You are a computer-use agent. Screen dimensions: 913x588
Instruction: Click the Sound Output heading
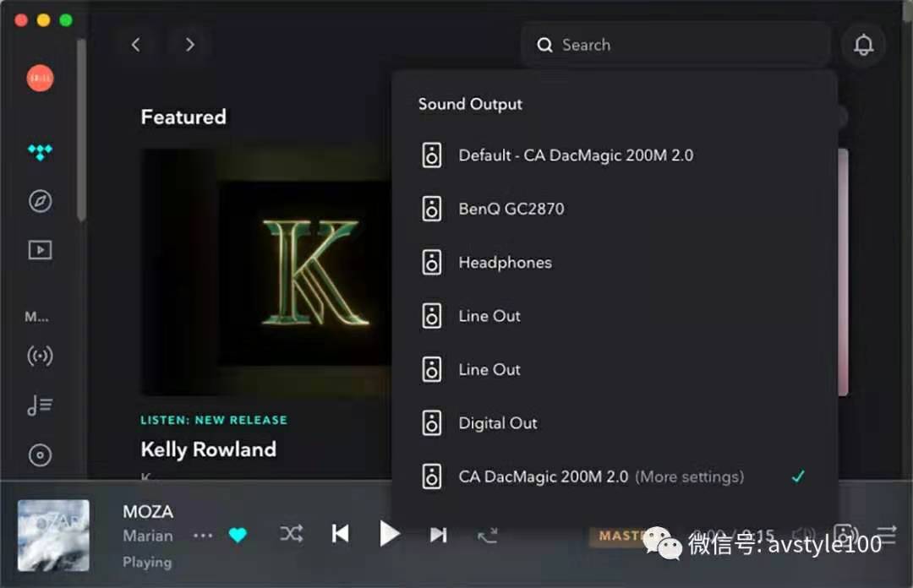[x=471, y=104]
